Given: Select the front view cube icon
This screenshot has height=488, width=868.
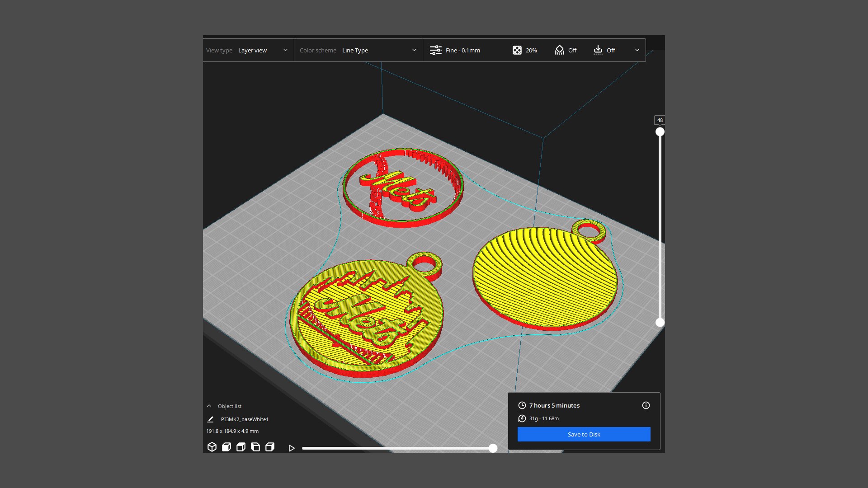Looking at the screenshot, I should point(226,447).
